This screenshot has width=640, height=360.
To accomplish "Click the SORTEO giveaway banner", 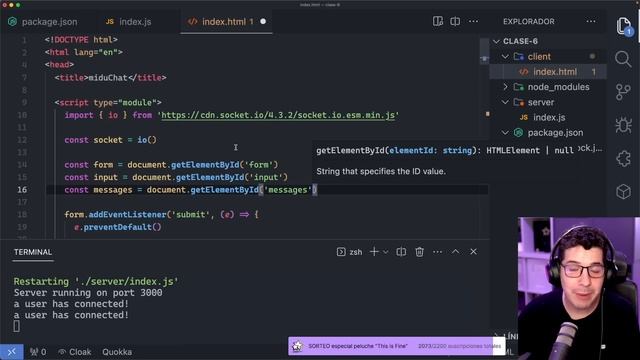I will coord(396,346).
